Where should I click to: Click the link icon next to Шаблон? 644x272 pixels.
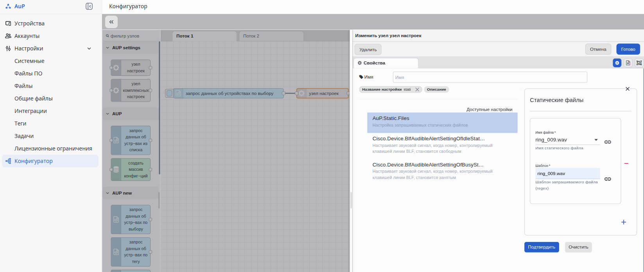(608, 179)
